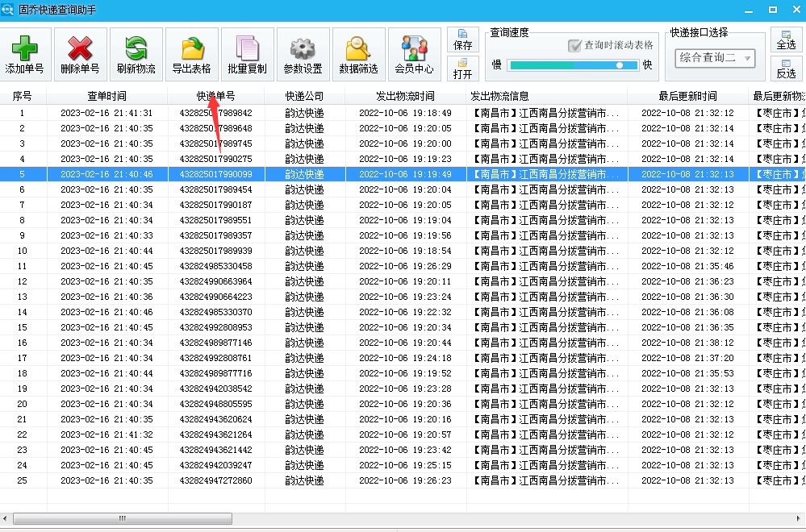Sort by 快递单号 column header

pyautogui.click(x=216, y=96)
